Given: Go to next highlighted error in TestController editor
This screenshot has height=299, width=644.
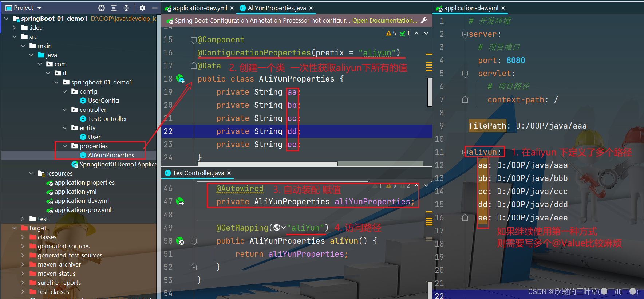Looking at the screenshot, I should (426, 185).
